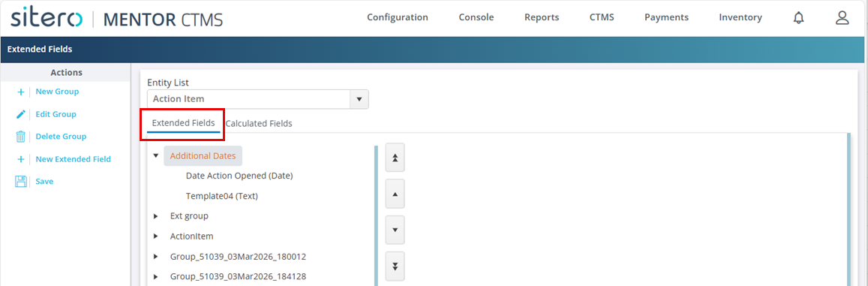This screenshot has height=286, width=868.
Task: Open the Console menu
Action: pos(476,18)
